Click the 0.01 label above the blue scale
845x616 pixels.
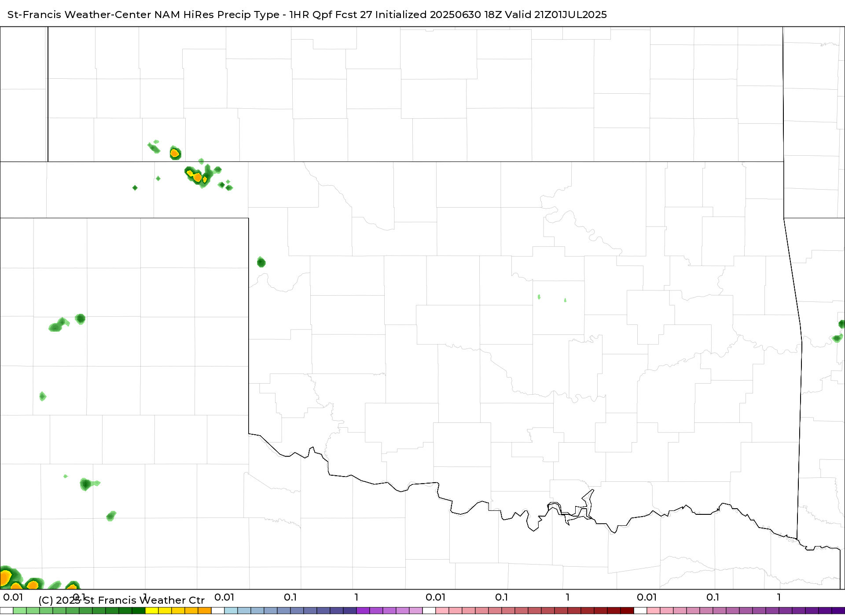pyautogui.click(x=224, y=598)
